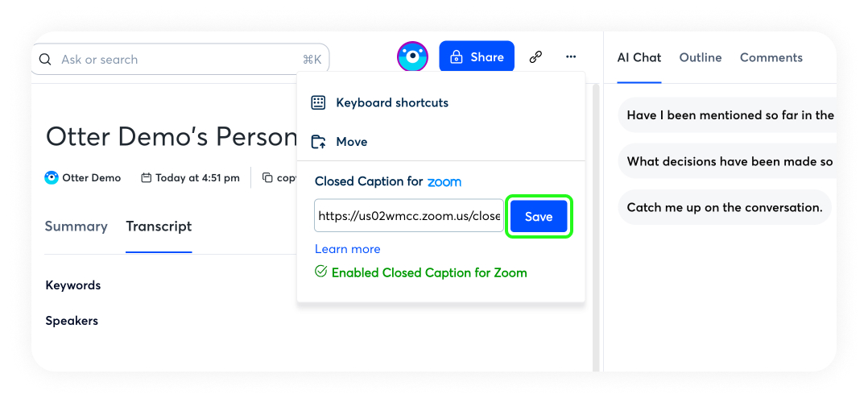Switch to the Summary tab
Image resolution: width=868 pixels, height=403 pixels.
click(76, 226)
